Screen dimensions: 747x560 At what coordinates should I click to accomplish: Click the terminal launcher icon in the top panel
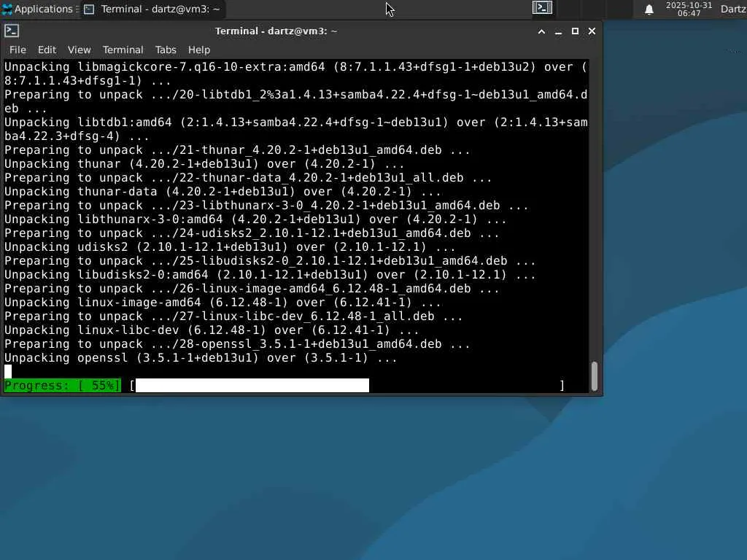tap(542, 7)
